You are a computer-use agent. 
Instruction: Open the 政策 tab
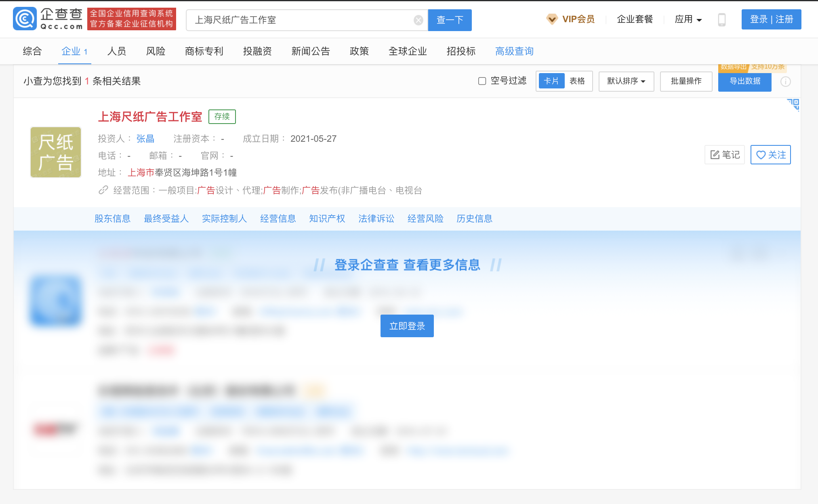[359, 51]
